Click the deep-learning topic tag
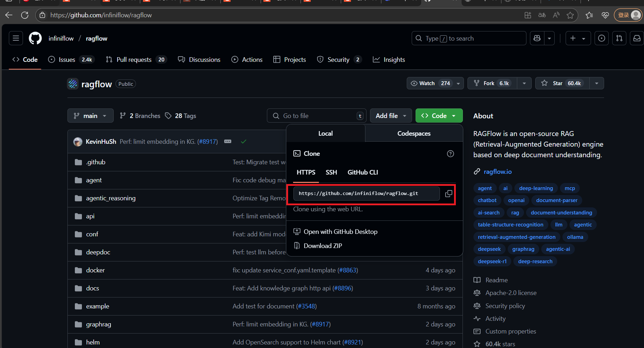Image resolution: width=644 pixels, height=348 pixels. [x=536, y=188]
